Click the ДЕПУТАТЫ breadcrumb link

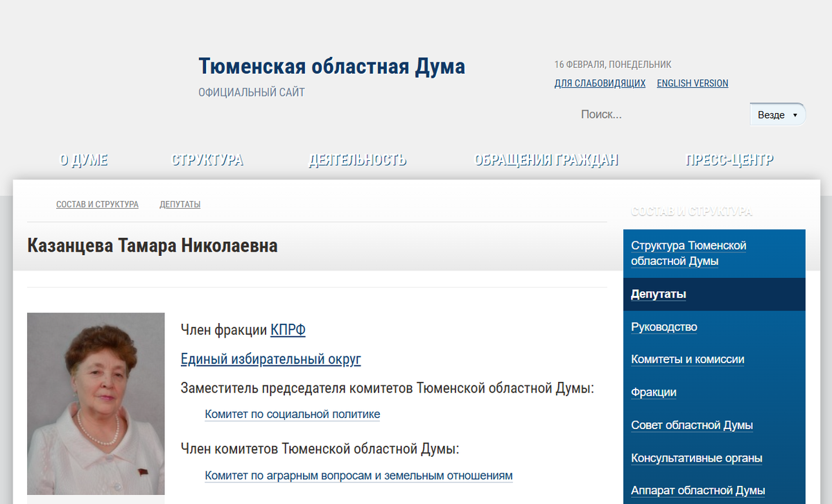pos(180,204)
